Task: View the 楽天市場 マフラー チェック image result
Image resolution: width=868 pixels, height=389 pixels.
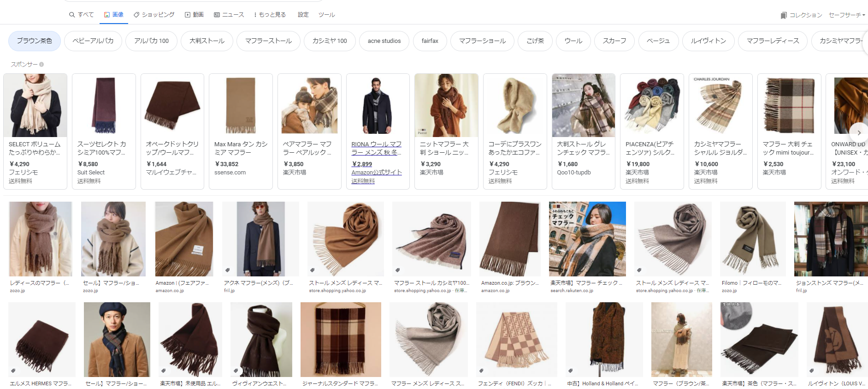Action: coord(587,239)
